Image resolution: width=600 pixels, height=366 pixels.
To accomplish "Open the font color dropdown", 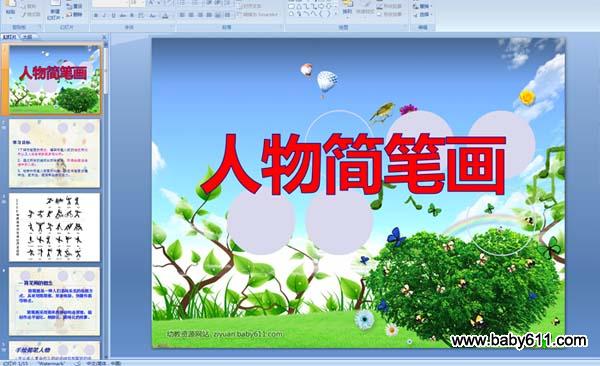I will (x=165, y=15).
